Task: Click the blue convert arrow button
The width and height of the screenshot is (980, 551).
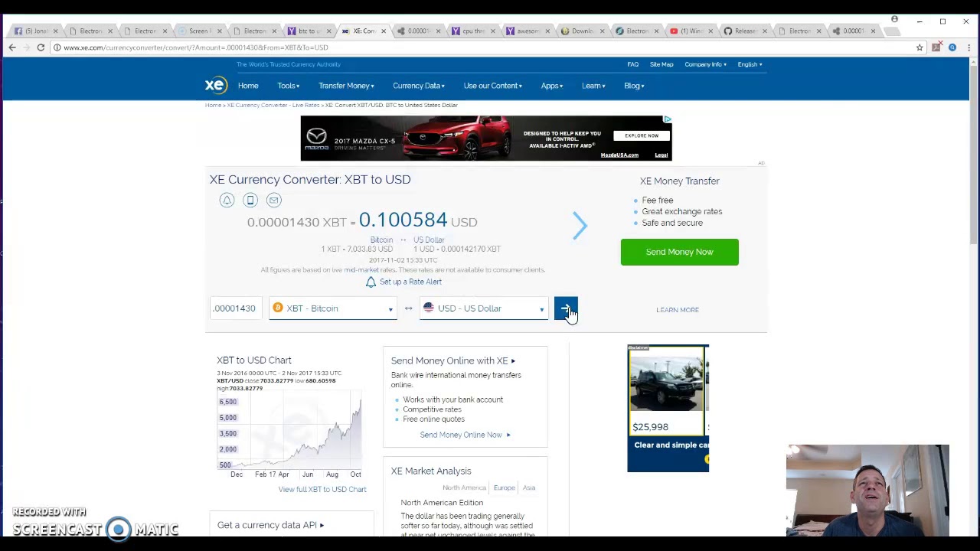Action: click(566, 308)
